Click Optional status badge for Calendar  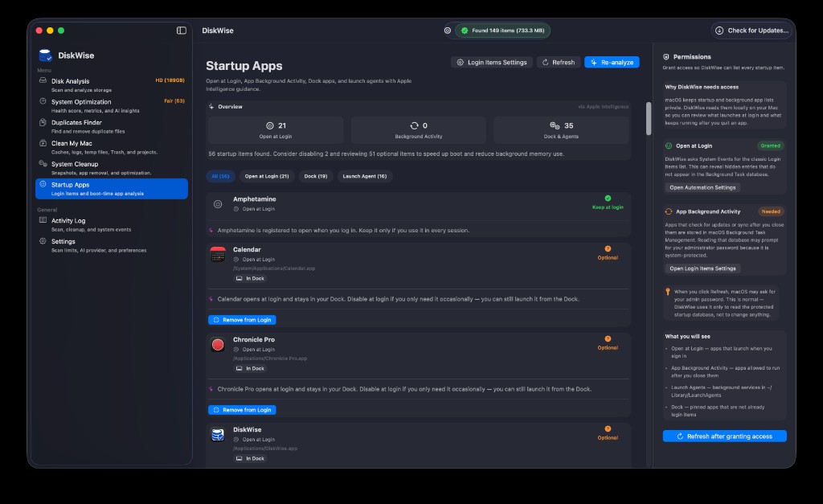[608, 253]
